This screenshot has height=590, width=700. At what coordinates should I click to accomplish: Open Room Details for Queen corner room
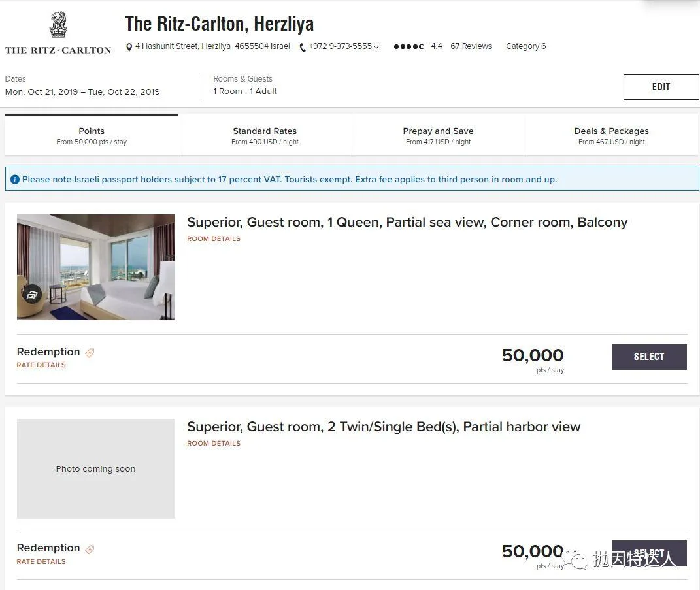(214, 239)
